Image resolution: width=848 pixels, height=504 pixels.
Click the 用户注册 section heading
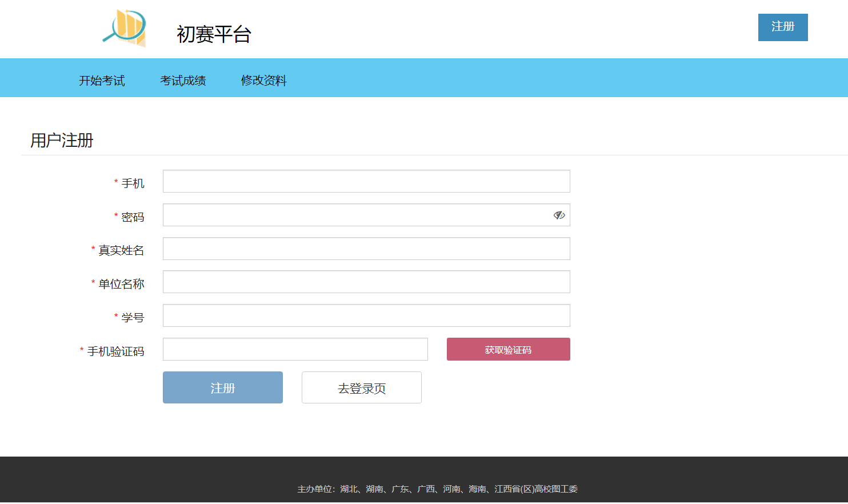(62, 140)
